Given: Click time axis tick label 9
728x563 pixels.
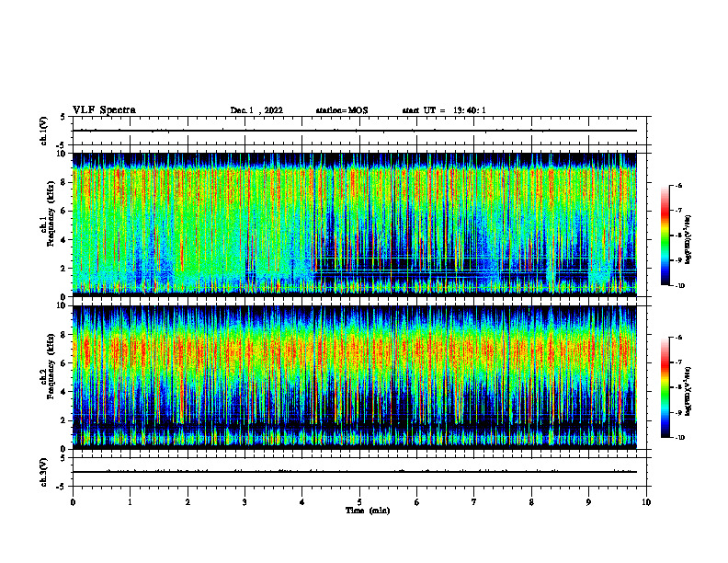Looking at the screenshot, I should (588, 502).
